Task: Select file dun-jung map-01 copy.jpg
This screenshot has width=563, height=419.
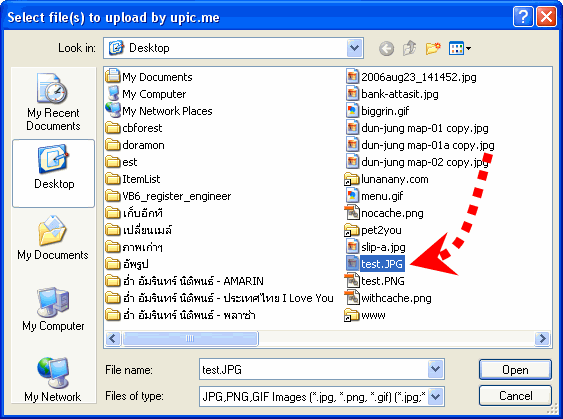Action: point(418,128)
